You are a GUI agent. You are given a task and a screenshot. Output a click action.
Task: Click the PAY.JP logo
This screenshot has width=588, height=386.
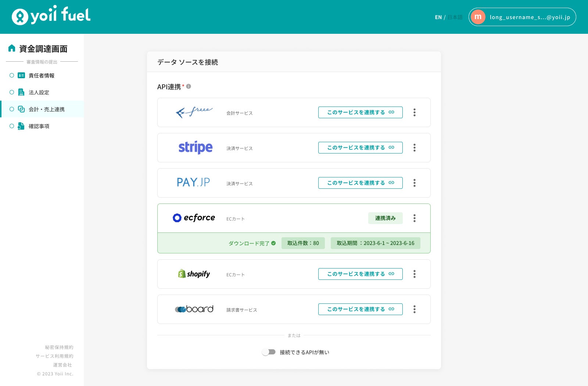click(x=193, y=183)
